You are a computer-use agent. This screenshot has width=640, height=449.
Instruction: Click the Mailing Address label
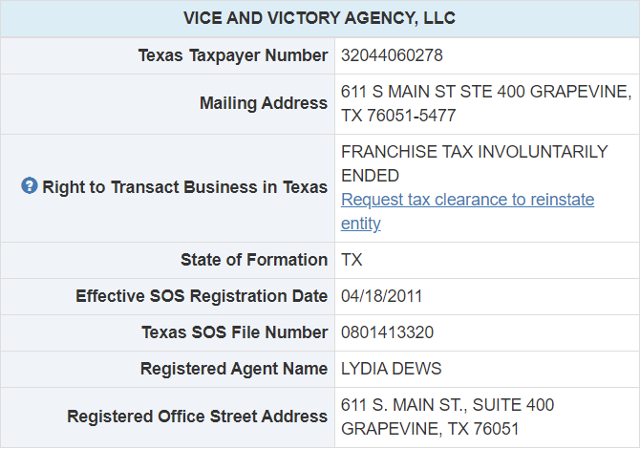(x=264, y=103)
